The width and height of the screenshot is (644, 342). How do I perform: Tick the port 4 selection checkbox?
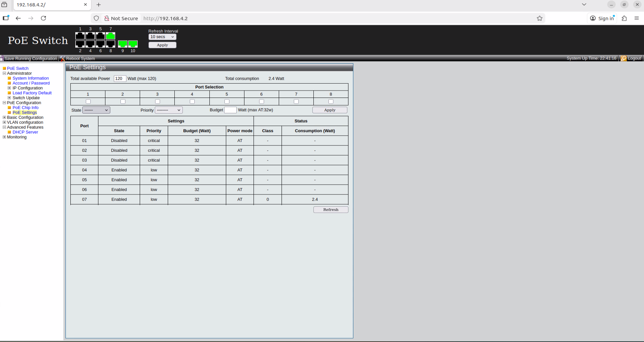click(192, 102)
